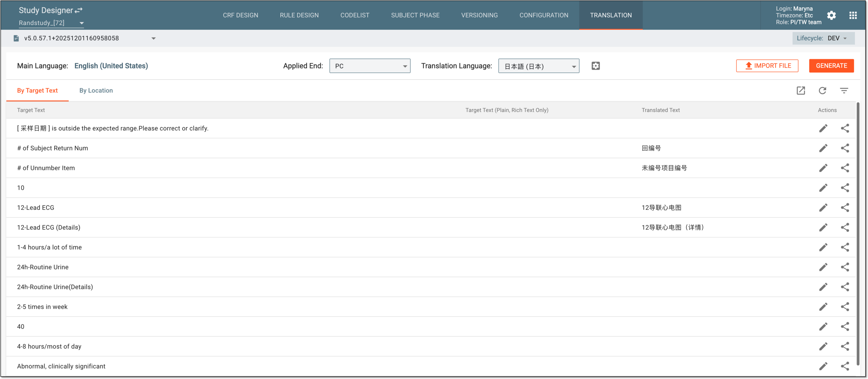Share icon for '12-Lead ECG (Details)' row
Viewport: 868px width, 379px height.
click(845, 228)
